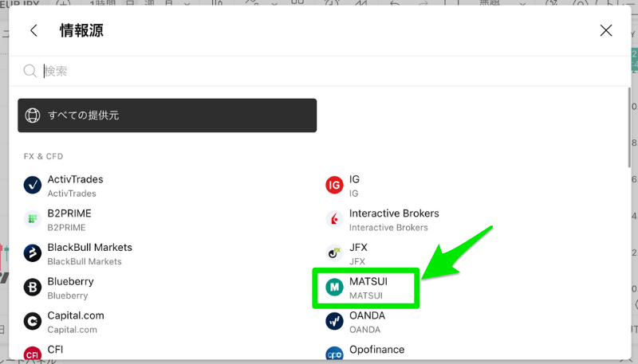Screen dimensions: 638x364
Task: Close the 情報源 dialog with X
Action: click(x=606, y=31)
